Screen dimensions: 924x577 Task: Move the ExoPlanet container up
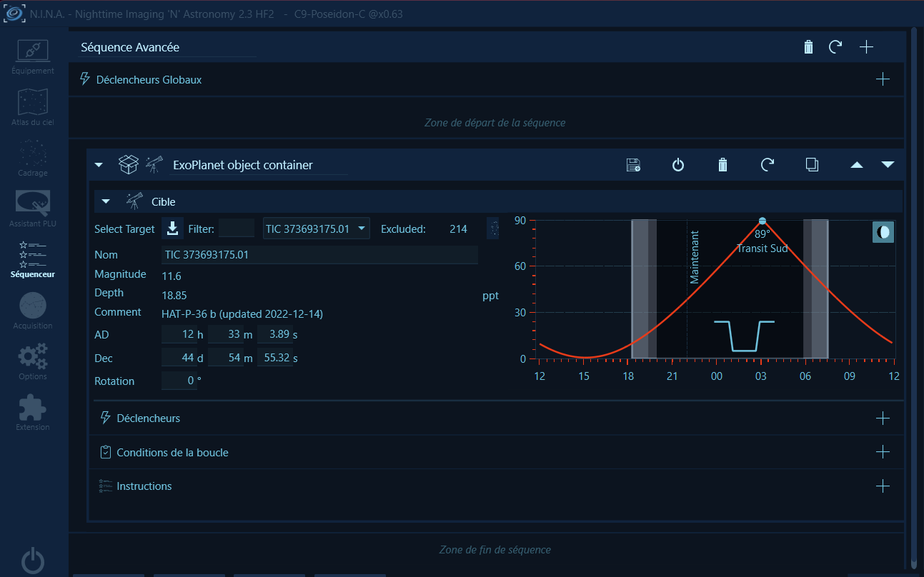tap(857, 165)
